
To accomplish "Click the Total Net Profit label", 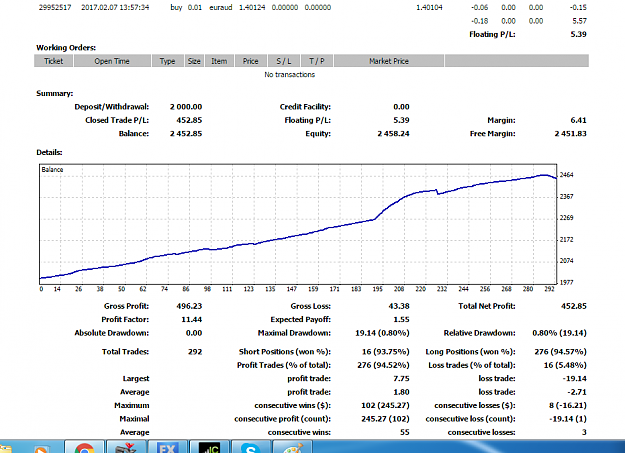I will (x=486, y=306).
